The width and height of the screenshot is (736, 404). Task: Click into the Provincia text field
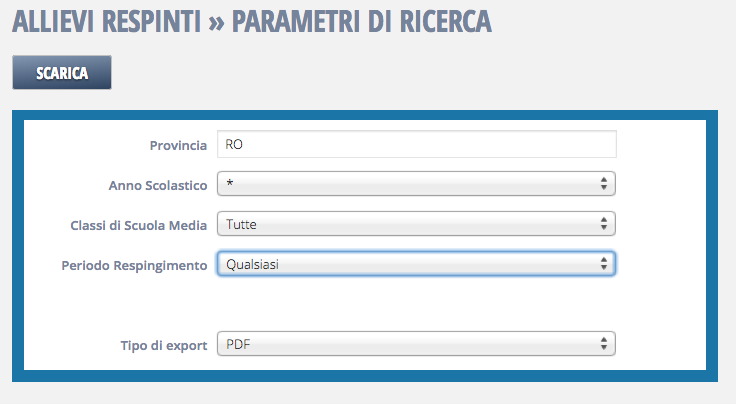(416, 144)
